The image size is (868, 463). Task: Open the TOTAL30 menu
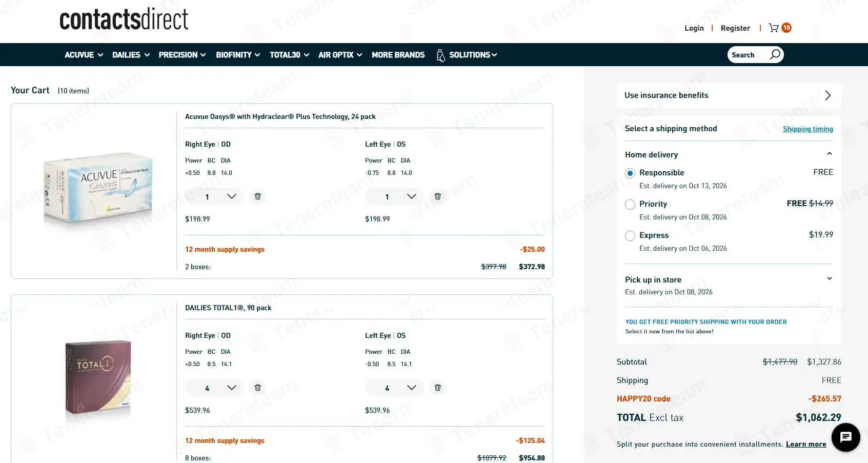click(289, 55)
